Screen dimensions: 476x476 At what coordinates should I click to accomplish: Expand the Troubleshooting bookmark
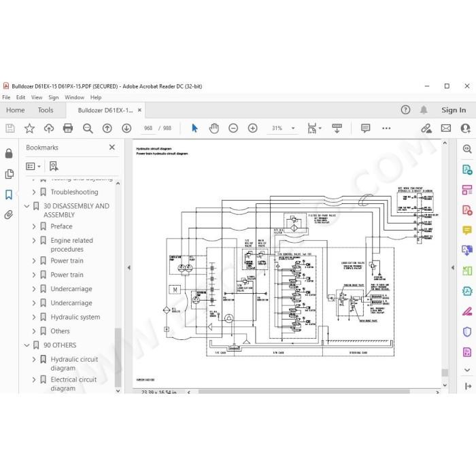(x=34, y=192)
